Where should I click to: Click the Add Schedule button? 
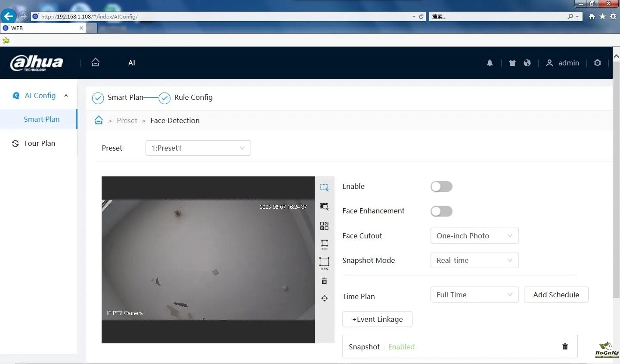point(556,295)
